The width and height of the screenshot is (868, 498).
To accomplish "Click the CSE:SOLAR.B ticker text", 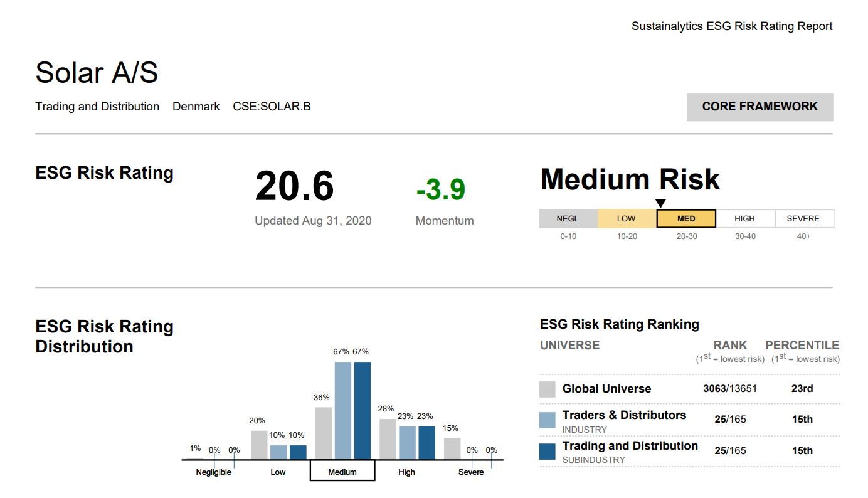I will pos(272,107).
